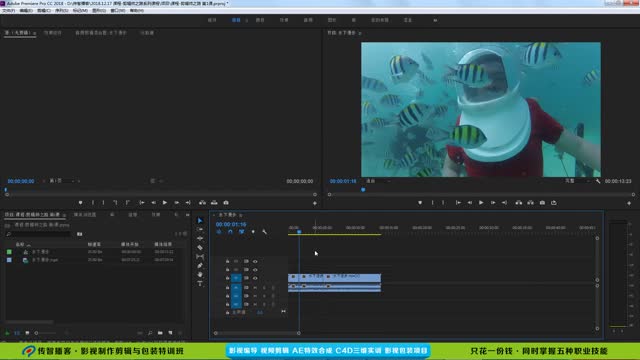Toggle eye visibility for top video track
The image size is (640, 360).
coord(255,261)
